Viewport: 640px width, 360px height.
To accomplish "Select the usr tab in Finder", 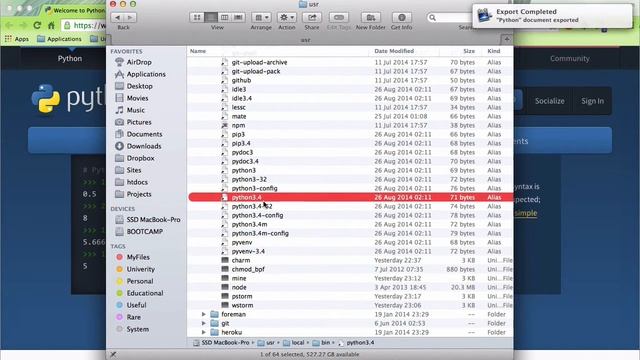I will pos(305,40).
